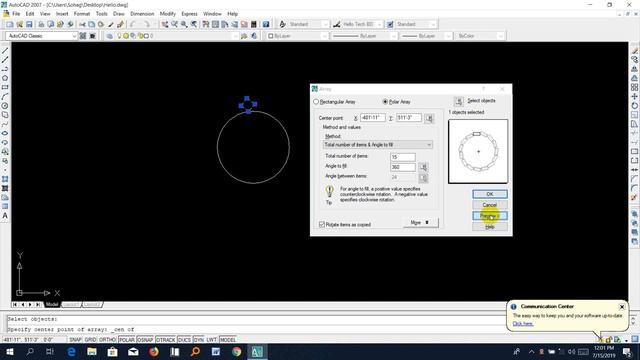Toggle SNAP mode in status bar

(75, 340)
